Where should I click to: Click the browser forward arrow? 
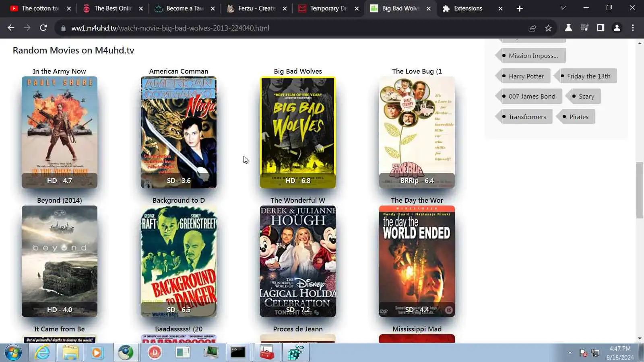click(27, 28)
